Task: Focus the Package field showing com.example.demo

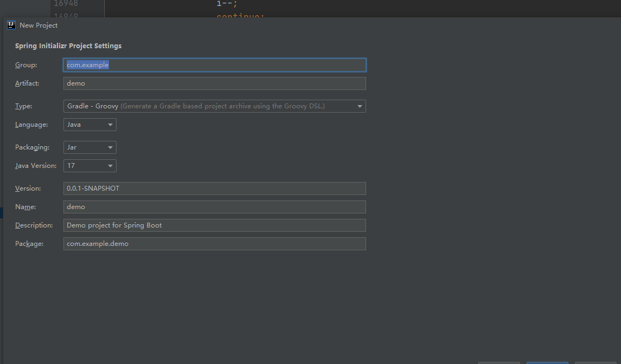Action: pos(214,244)
